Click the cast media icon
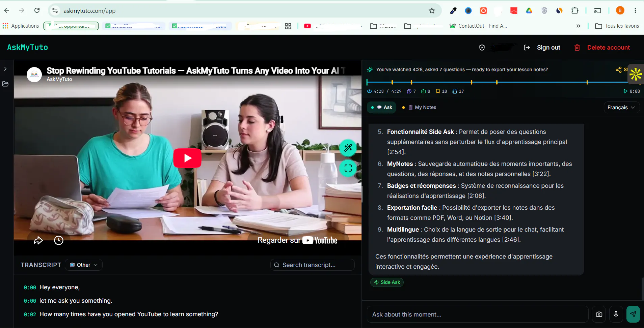The image size is (644, 328). 597,11
